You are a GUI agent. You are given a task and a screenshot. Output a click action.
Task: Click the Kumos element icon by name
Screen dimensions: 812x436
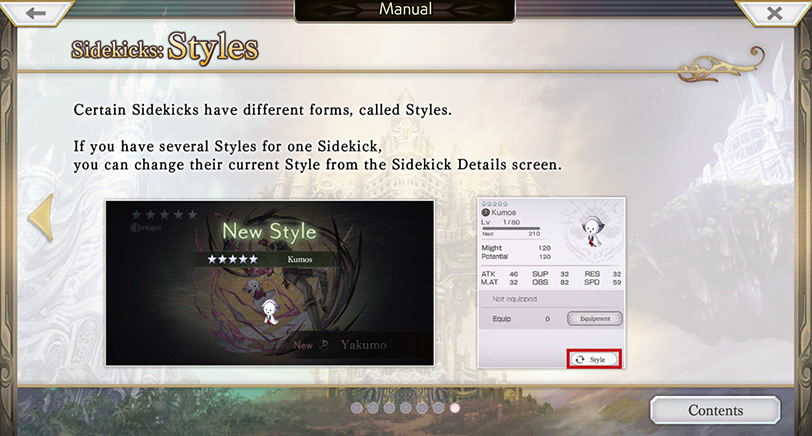pos(486,212)
